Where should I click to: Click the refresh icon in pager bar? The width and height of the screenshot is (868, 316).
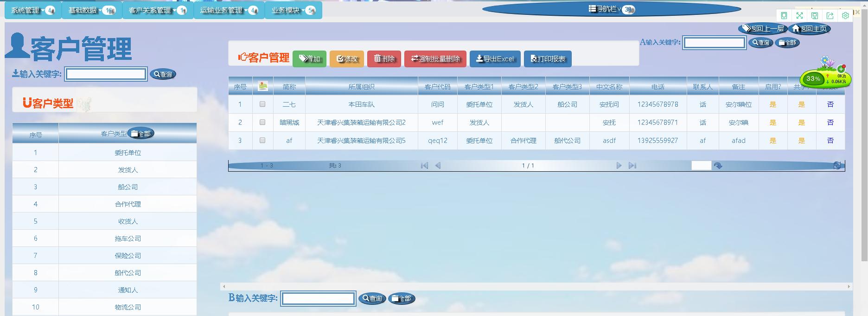(x=837, y=166)
